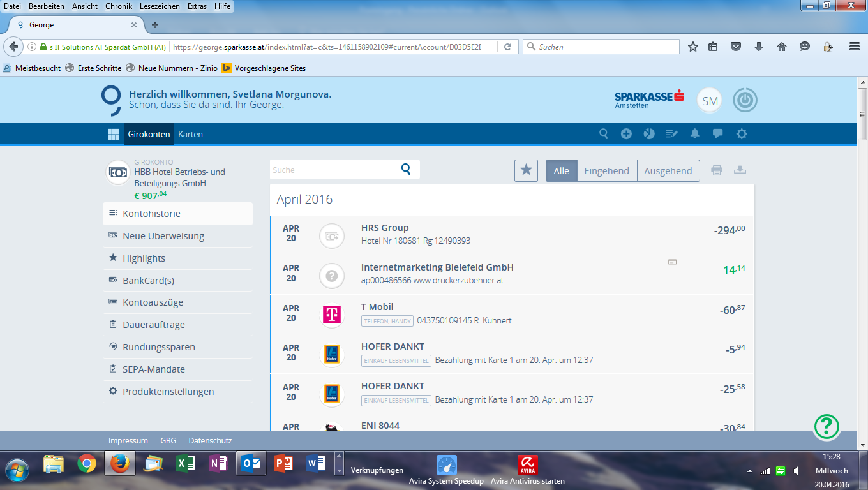The width and height of the screenshot is (868, 490).
Task: Open the Lesezeichen menu
Action: 160,6
